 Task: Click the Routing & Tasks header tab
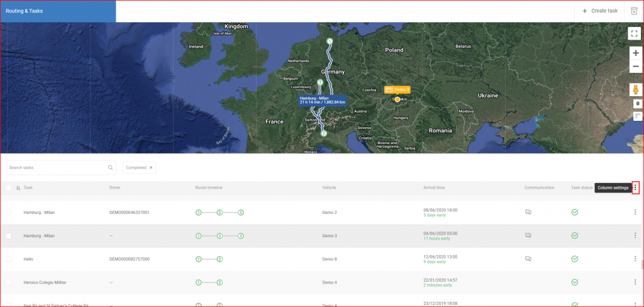pos(58,11)
